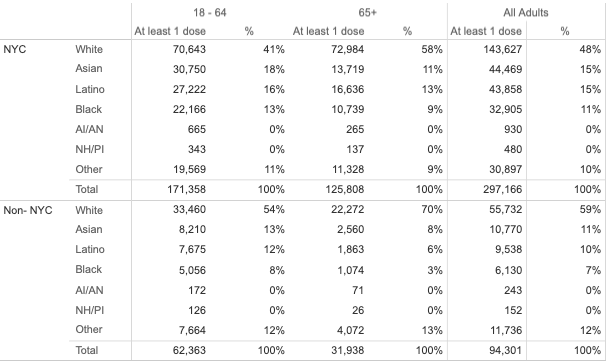Click the '65+' age group header
This screenshot has width=606, height=361.
367,13
